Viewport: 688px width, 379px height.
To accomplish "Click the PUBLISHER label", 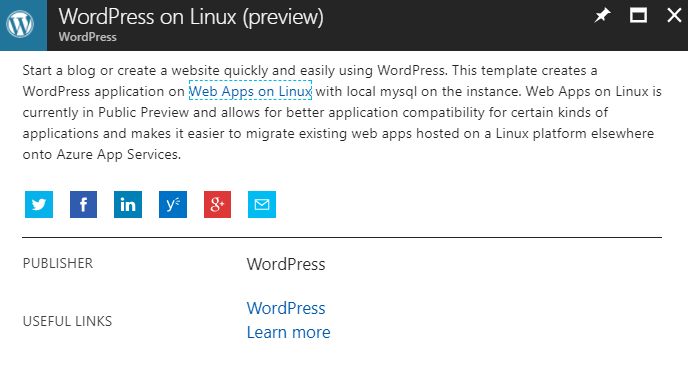I will (x=58, y=263).
